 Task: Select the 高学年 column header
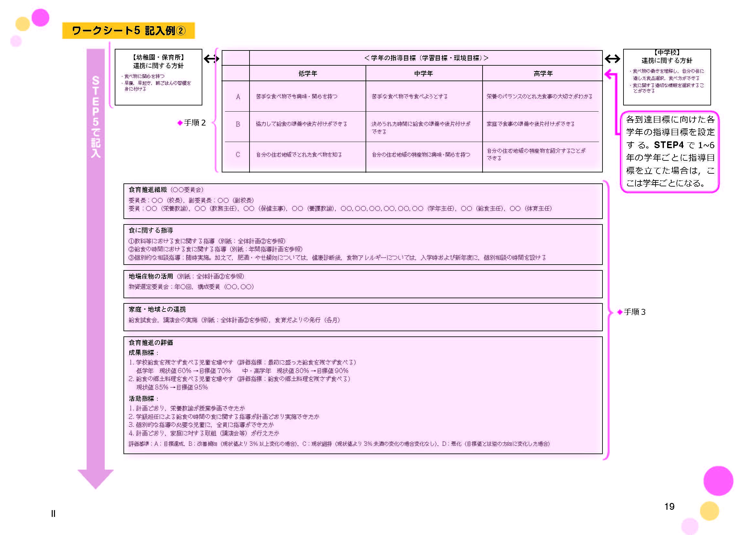(x=543, y=73)
